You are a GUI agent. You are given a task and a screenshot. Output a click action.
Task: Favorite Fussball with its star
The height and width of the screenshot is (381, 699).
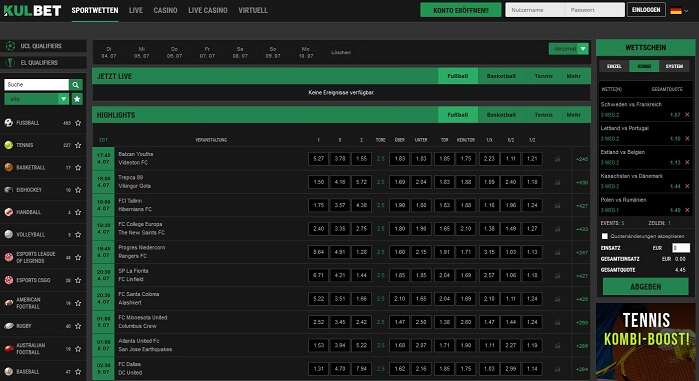tap(78, 123)
